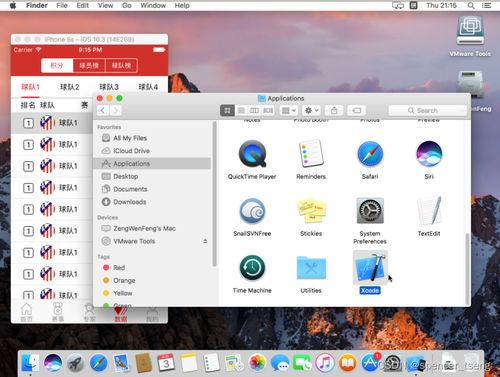Select 球员榜 segment in the iPhone simulator
Viewport: 500px width, 377px height.
click(89, 65)
